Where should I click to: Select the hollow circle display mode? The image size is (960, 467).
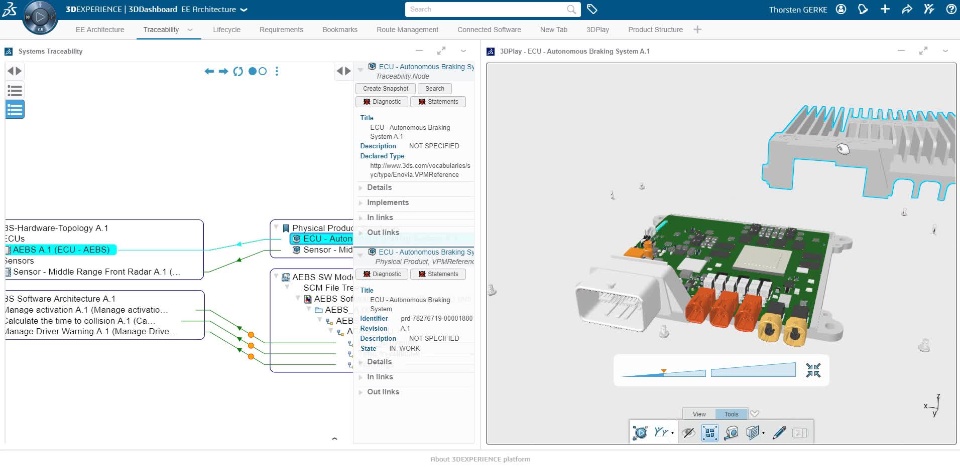pyautogui.click(x=263, y=72)
